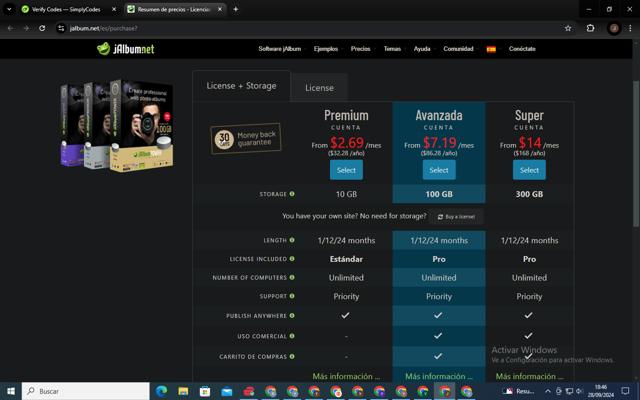This screenshot has width=640, height=400.
Task: Click the LICENSE INCLUDED info icon
Action: [x=292, y=259]
